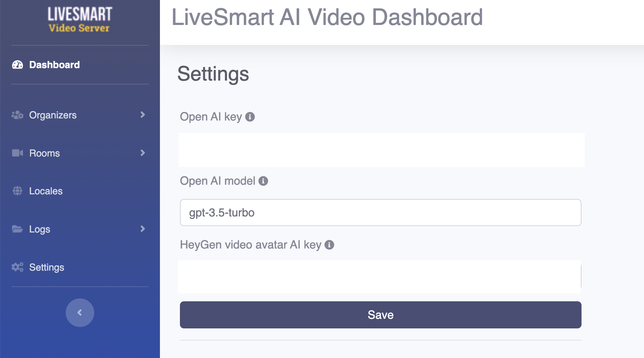The image size is (644, 358).
Task: Click the Rooms video camera icon
Action: tap(17, 153)
